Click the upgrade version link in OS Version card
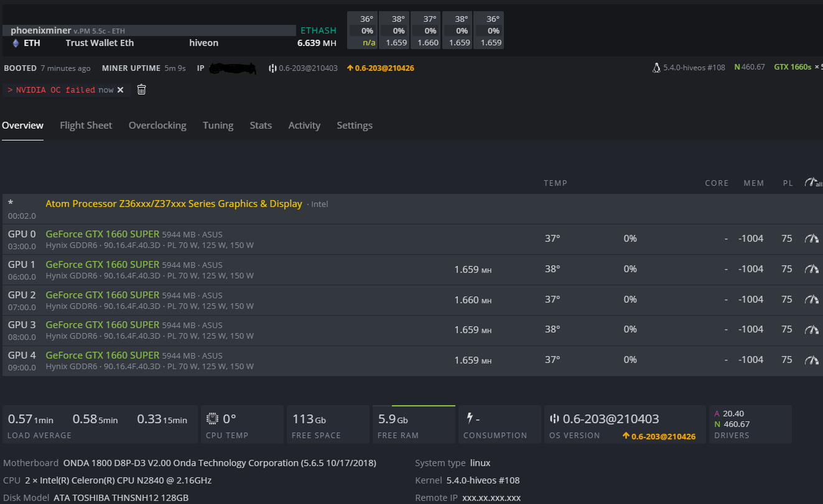This screenshot has width=823, height=504. [x=659, y=436]
